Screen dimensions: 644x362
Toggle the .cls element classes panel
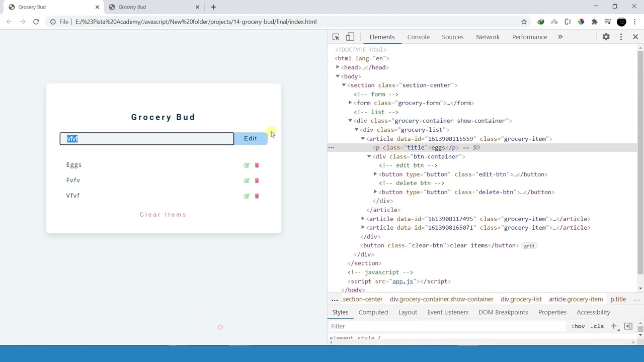[597, 326]
